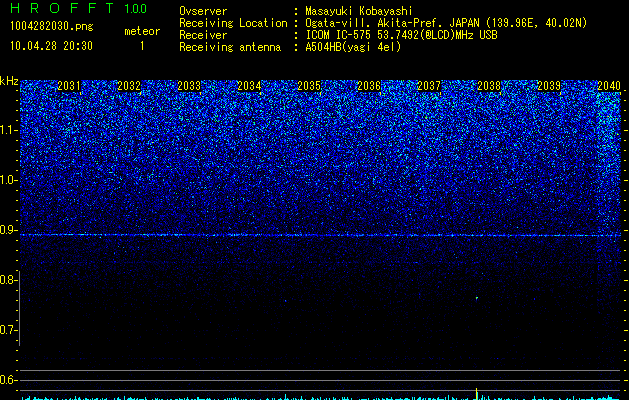Click the 0.7 kHz axis label
Image resolution: width=629 pixels, height=400 pixels.
[9, 330]
